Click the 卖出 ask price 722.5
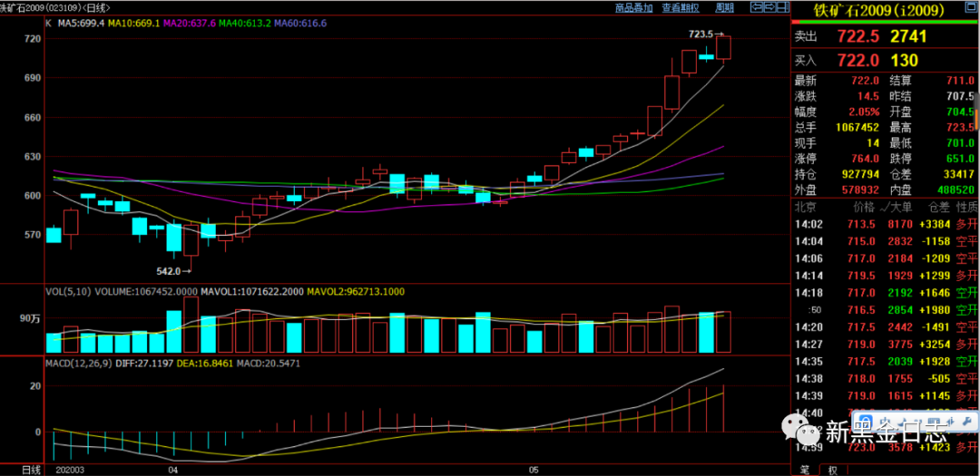 (x=858, y=37)
